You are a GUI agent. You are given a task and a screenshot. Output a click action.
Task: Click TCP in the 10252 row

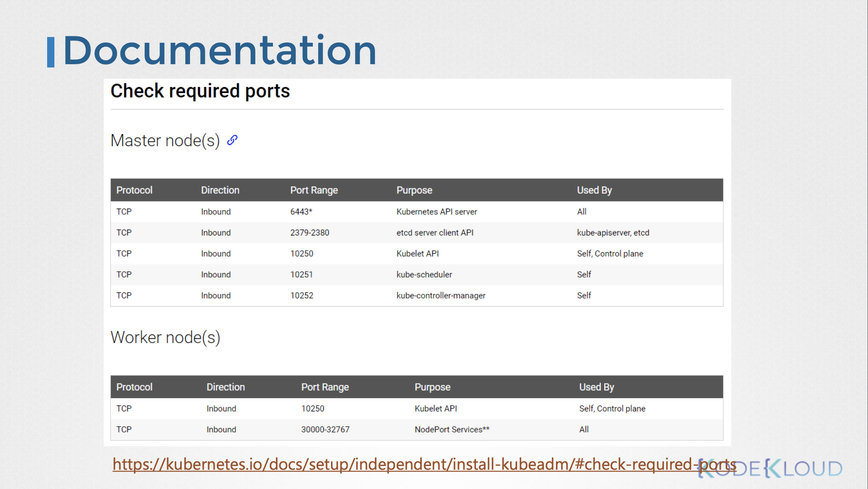coord(124,296)
